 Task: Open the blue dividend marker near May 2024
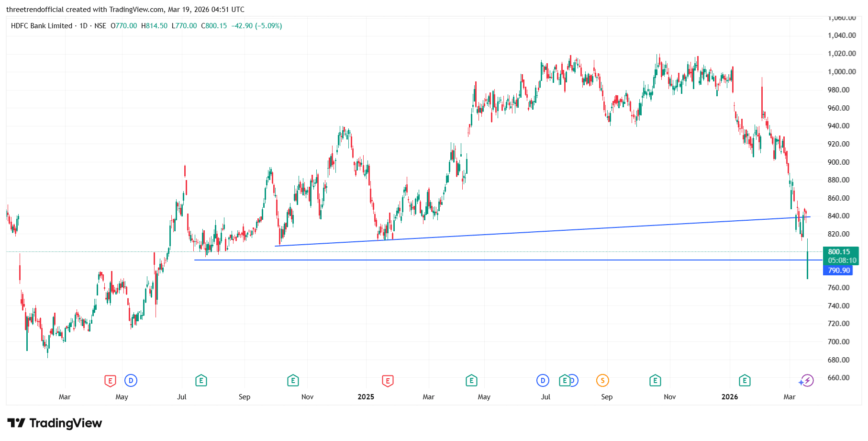pyautogui.click(x=131, y=381)
